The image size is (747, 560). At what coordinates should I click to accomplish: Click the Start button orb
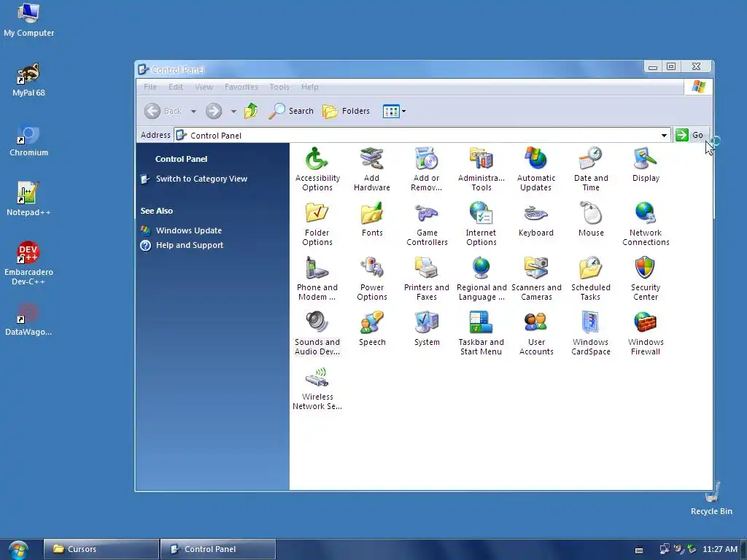(18, 550)
